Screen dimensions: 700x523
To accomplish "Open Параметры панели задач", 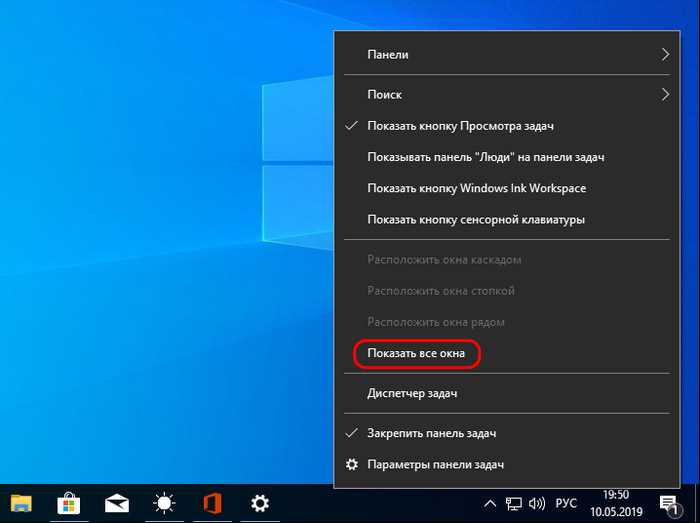I will coord(507,465).
